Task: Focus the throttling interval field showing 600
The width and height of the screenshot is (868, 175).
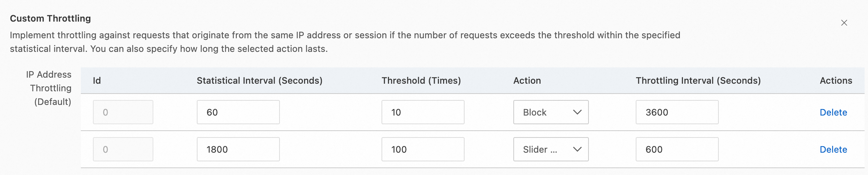Action: click(677, 149)
